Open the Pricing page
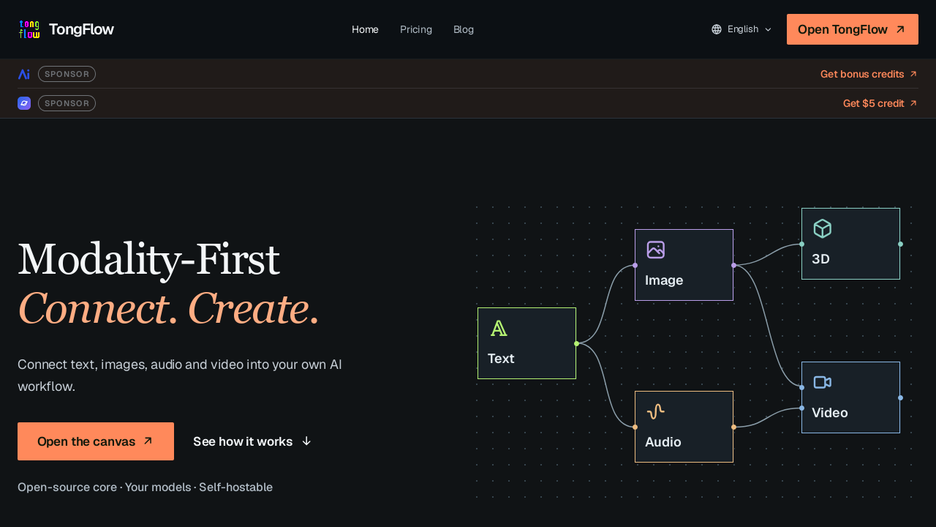Screen dimensions: 936x527 pos(416,29)
